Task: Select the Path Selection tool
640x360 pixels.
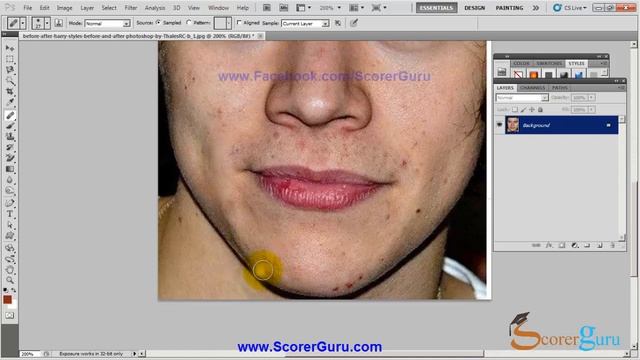Action: click(x=10, y=225)
